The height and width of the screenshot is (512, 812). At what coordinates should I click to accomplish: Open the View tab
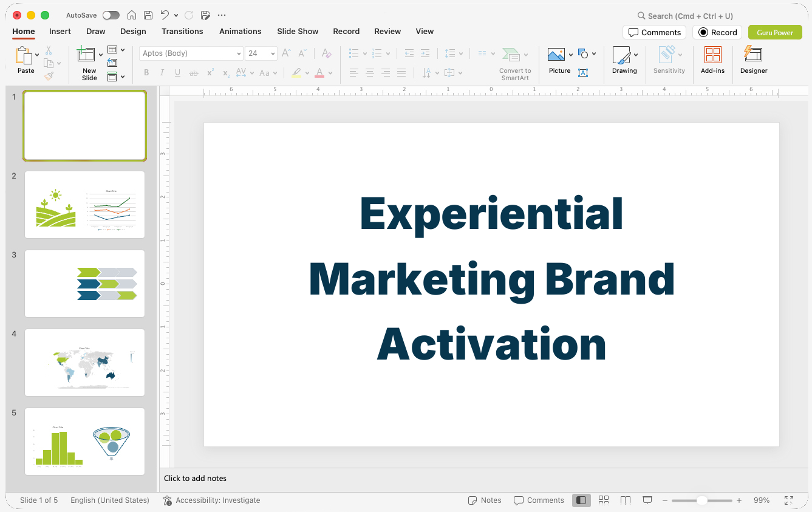[425, 32]
